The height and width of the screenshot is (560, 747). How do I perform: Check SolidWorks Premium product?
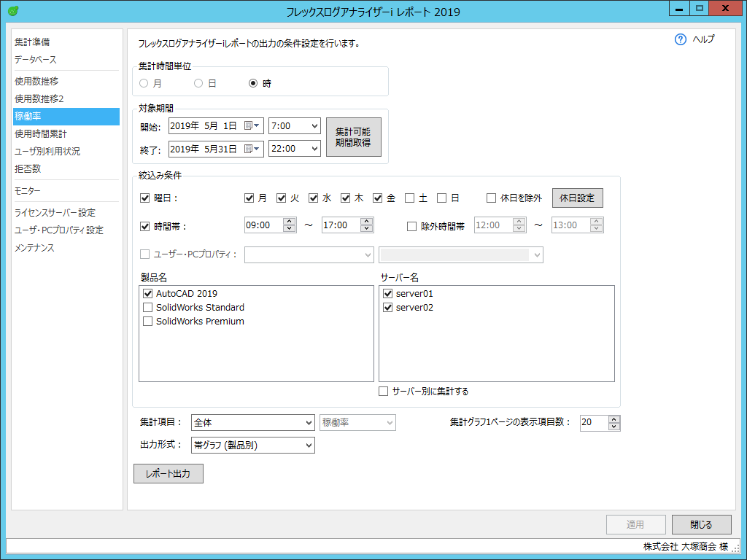(x=147, y=322)
